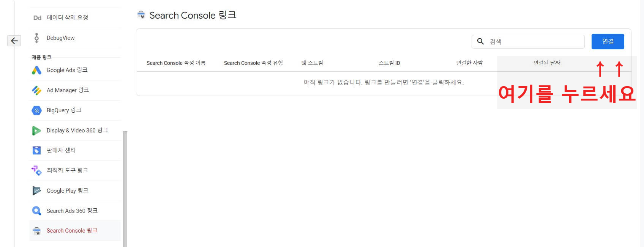The image size is (644, 247).
Task: Click the 연결된 날짜 column header
Action: pyautogui.click(x=547, y=63)
